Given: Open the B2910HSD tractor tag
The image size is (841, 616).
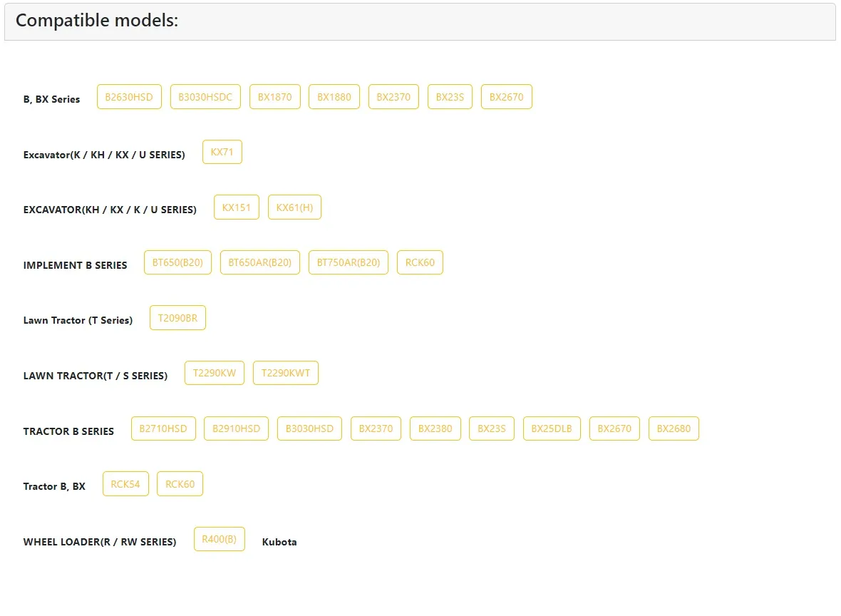Looking at the screenshot, I should click(236, 428).
